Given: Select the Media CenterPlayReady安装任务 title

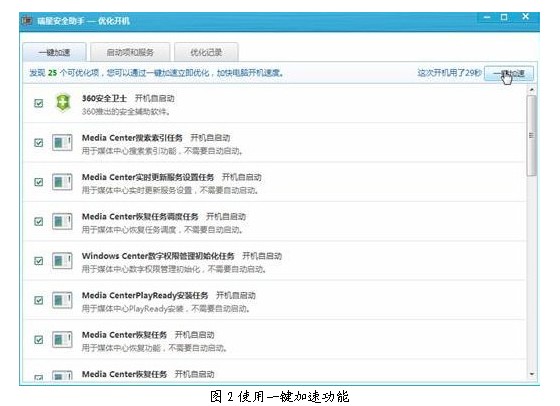Looking at the screenshot, I should 145,295.
